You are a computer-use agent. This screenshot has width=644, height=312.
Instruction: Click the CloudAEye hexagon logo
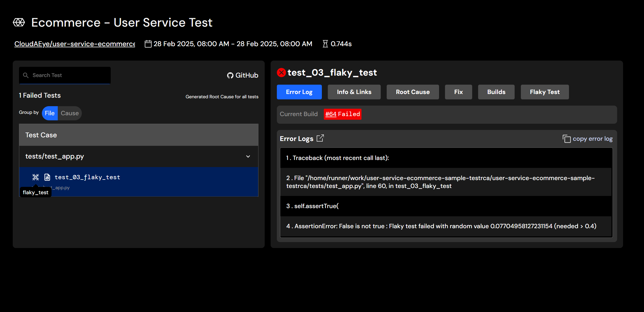pos(19,22)
